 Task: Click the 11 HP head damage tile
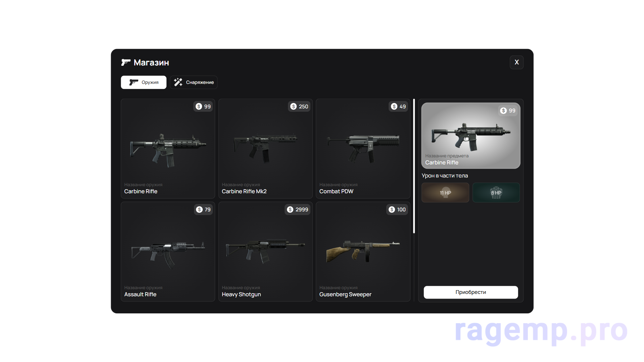coord(445,193)
